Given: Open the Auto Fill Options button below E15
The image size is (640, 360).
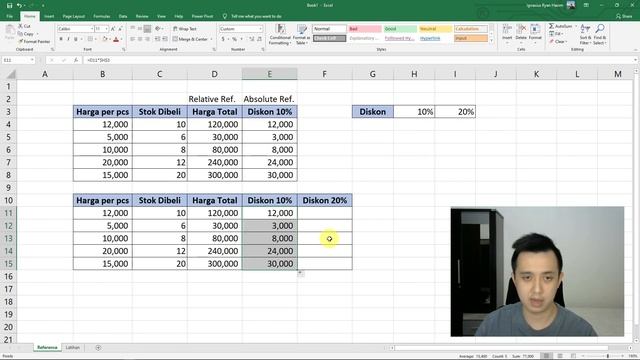Looking at the screenshot, I should (x=301, y=273).
